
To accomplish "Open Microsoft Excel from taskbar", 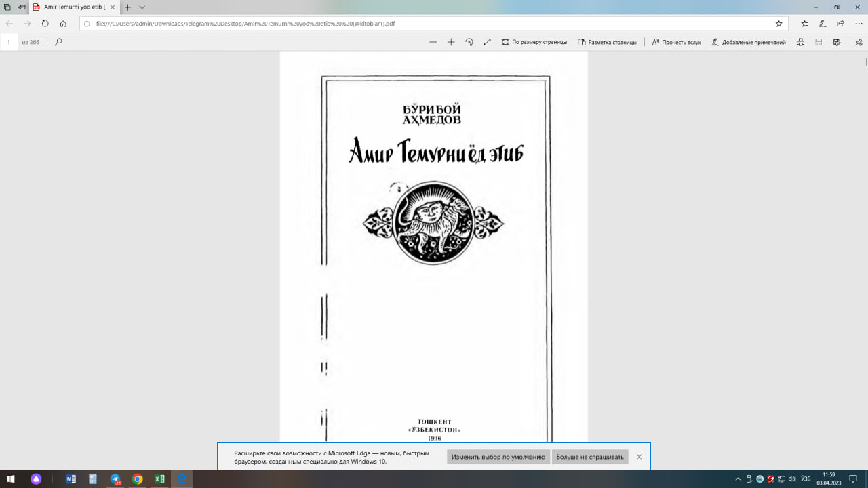I will 159,479.
